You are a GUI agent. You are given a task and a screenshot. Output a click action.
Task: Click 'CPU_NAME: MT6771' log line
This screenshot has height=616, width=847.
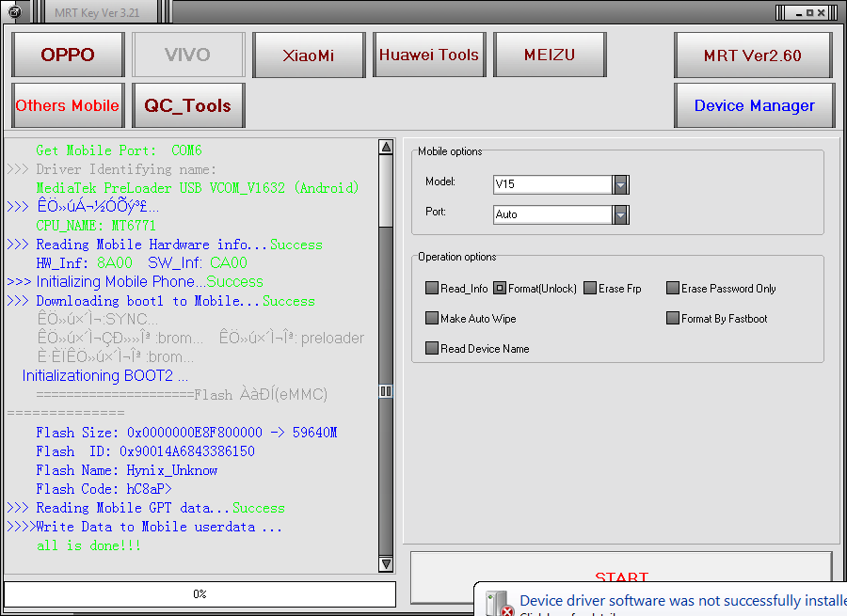96,225
